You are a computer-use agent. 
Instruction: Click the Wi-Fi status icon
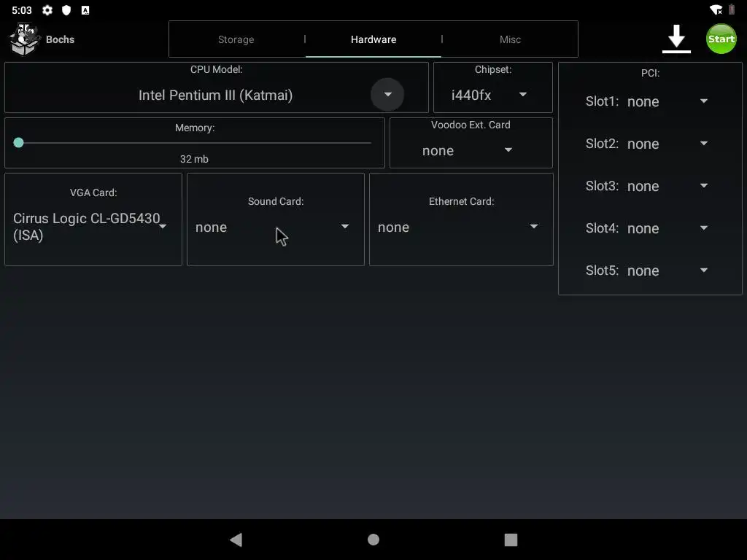pos(716,9)
